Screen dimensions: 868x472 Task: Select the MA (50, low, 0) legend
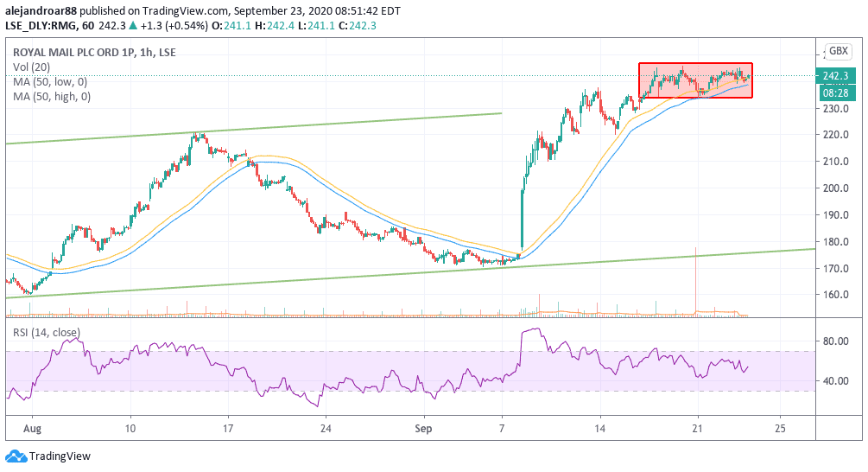pyautogui.click(x=50, y=81)
